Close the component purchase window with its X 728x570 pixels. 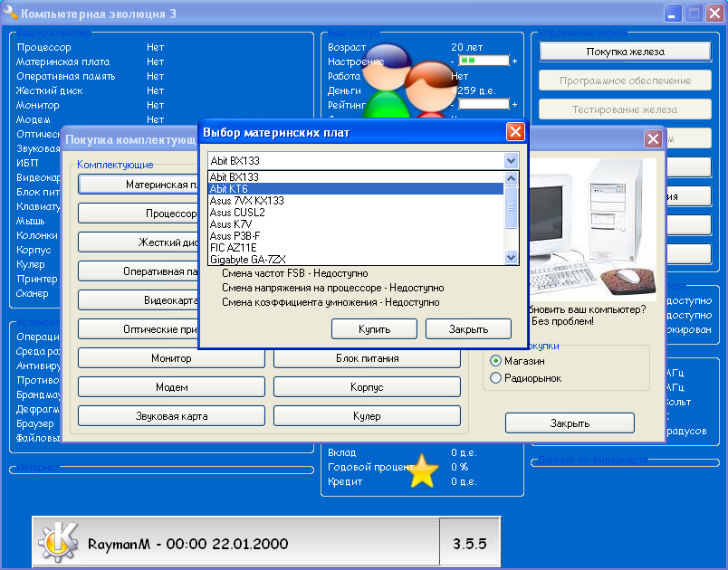(652, 138)
